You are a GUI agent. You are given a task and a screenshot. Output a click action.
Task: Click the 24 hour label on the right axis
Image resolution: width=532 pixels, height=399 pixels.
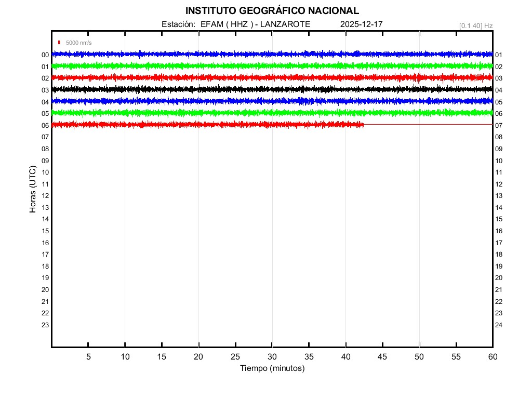pos(499,325)
